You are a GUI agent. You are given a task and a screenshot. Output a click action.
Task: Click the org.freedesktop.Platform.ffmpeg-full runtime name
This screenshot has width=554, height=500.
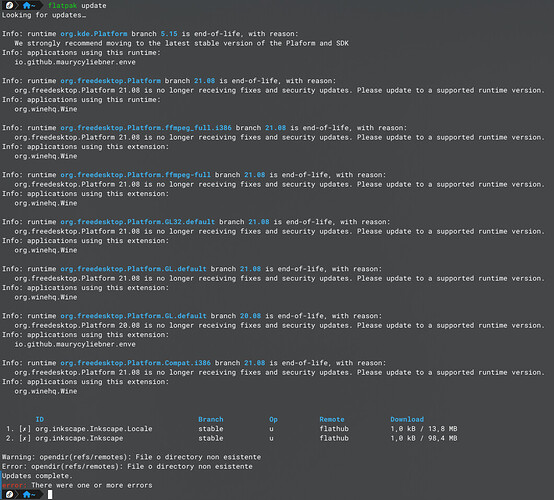(135, 175)
